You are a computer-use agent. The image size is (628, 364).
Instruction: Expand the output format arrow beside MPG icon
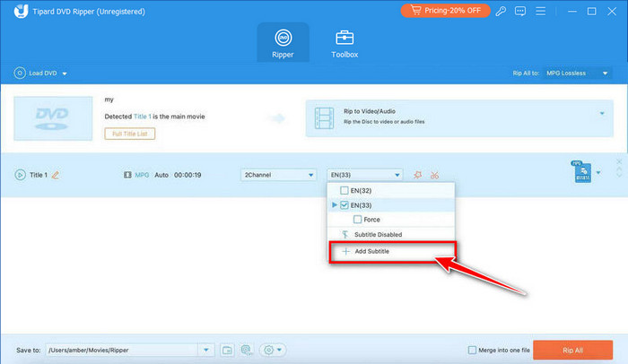tap(598, 173)
